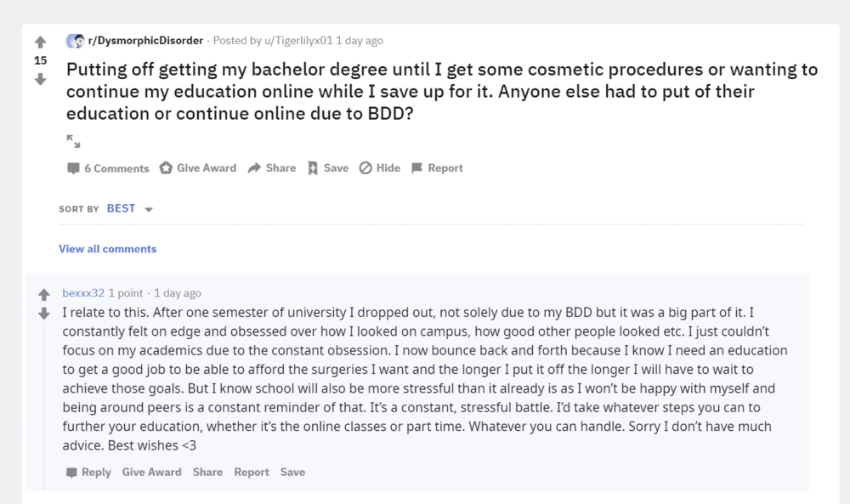The image size is (850, 504).
Task: Give Award to bexxx32's comment
Action: click(x=152, y=472)
